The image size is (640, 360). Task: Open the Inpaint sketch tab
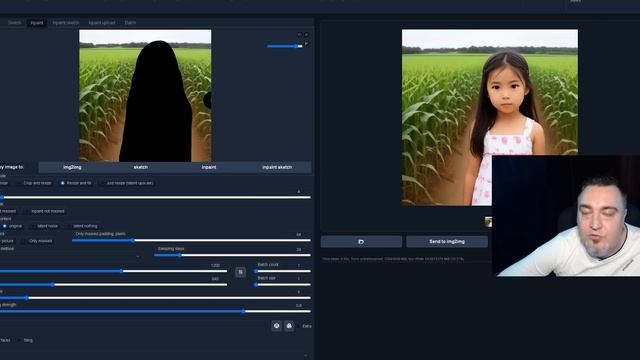pos(66,23)
